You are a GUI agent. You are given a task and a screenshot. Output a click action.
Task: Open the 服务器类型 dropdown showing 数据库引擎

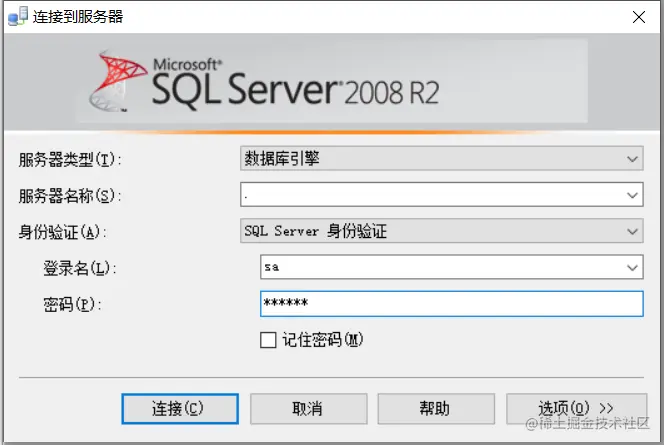pos(442,158)
